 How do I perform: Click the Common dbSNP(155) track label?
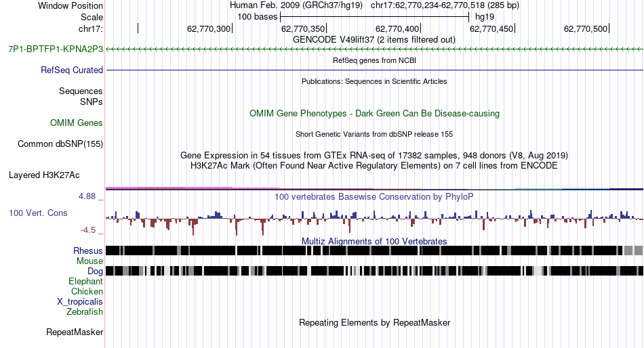coord(60,144)
